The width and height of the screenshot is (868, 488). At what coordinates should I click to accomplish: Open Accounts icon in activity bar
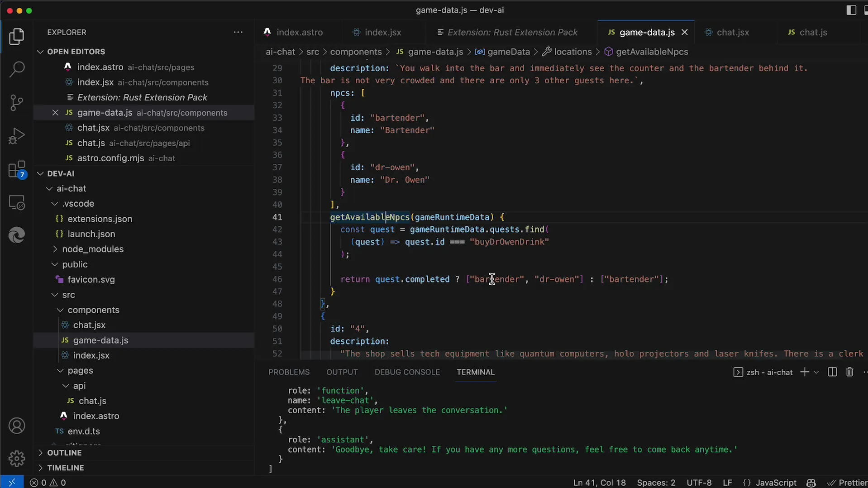17,426
